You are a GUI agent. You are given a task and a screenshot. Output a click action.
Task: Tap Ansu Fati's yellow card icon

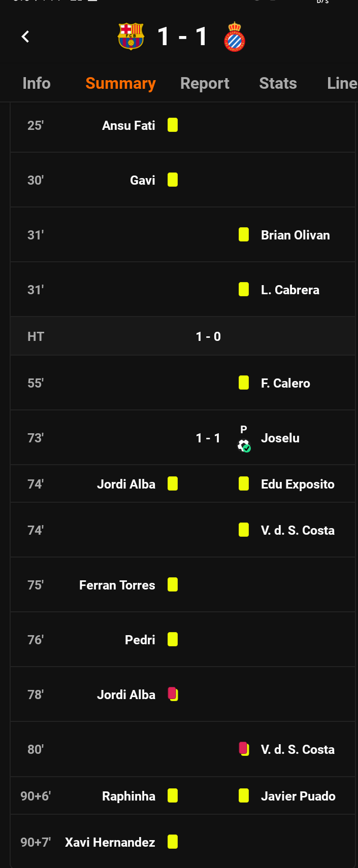[173, 125]
